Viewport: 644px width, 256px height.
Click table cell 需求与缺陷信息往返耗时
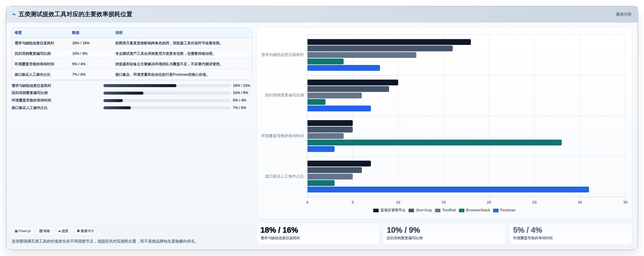[x=34, y=43]
